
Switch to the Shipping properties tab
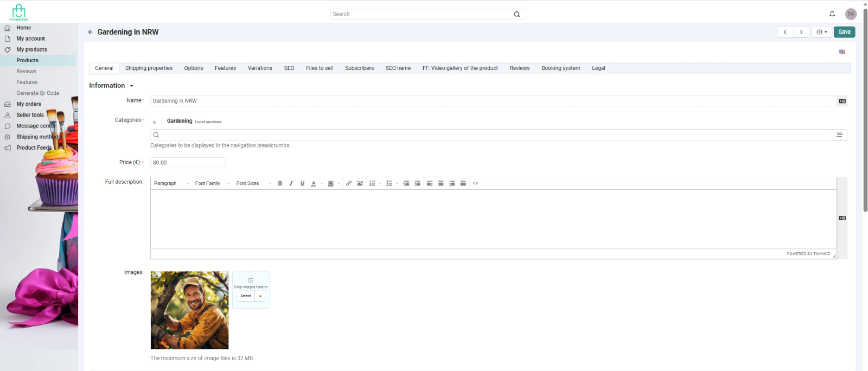coord(149,68)
